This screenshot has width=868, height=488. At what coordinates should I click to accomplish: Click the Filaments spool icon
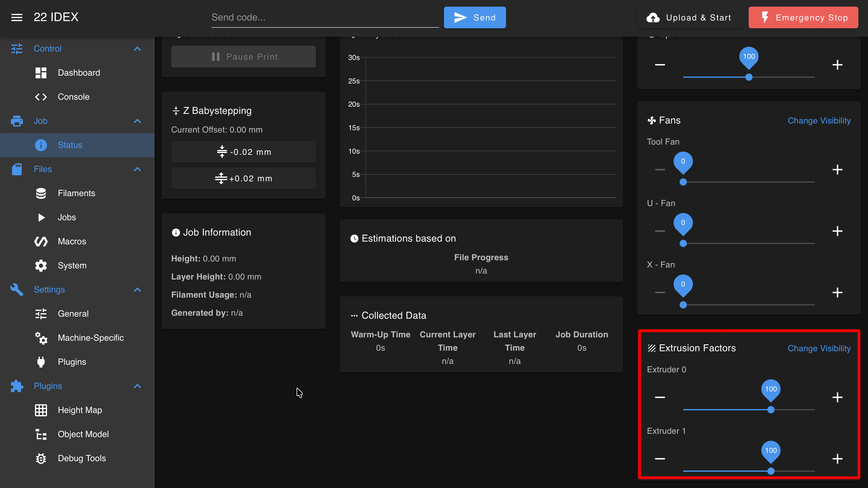pos(41,193)
